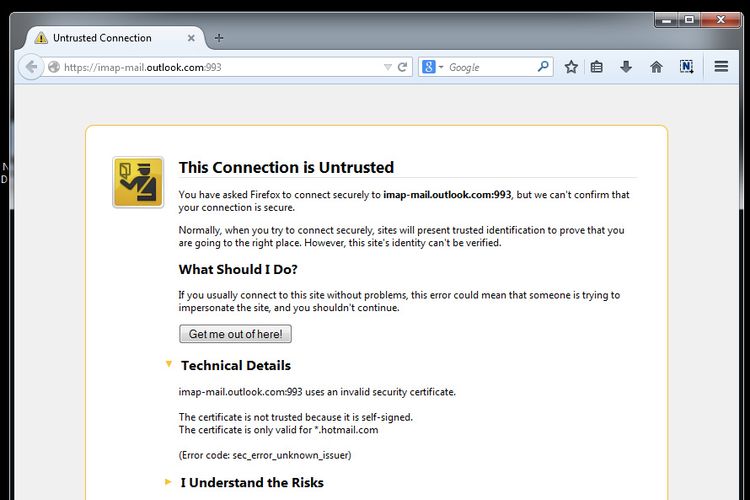Click the OneNote clipper toolbar icon

(x=686, y=67)
